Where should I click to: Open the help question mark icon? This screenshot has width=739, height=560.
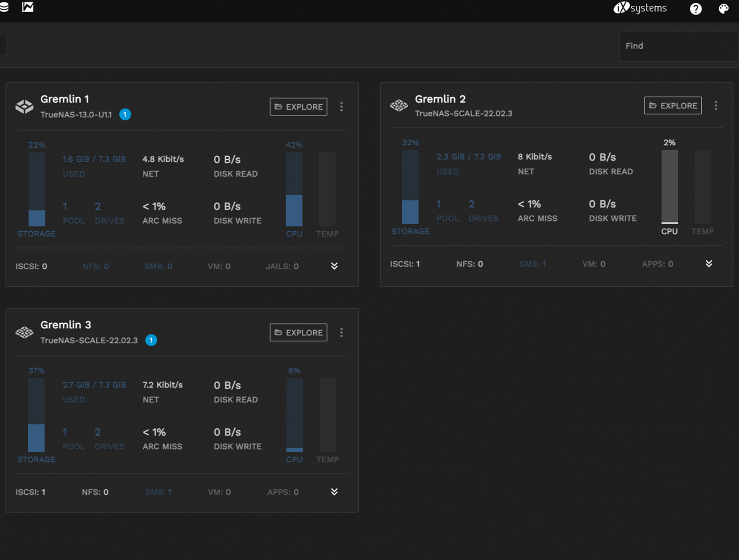coord(696,9)
